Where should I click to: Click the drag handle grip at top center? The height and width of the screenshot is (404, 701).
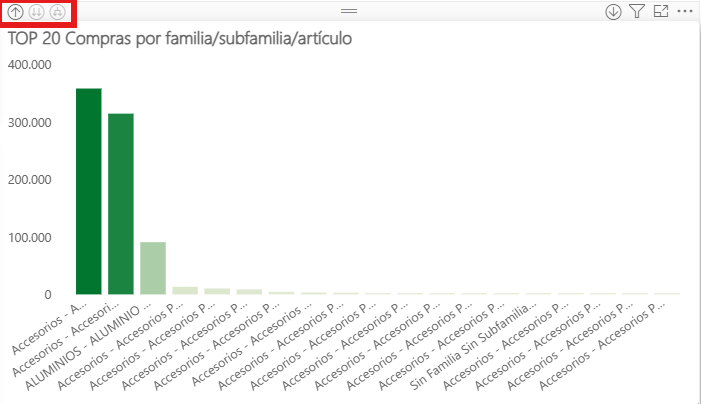click(x=349, y=9)
